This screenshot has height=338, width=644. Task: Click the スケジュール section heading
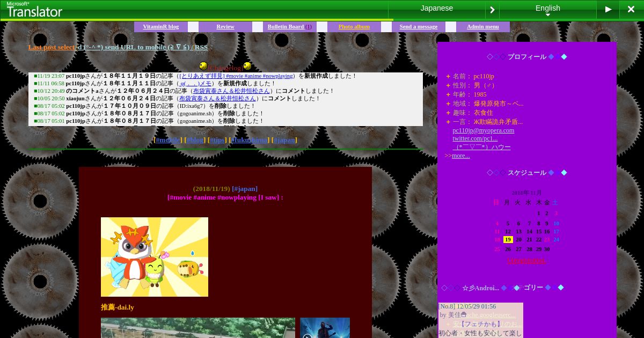[x=527, y=173]
